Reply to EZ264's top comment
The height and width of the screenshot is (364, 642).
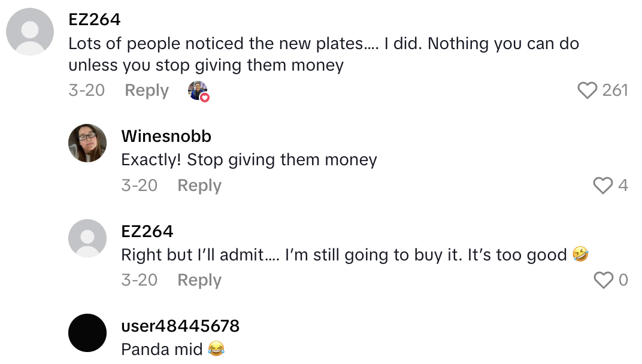point(147,90)
